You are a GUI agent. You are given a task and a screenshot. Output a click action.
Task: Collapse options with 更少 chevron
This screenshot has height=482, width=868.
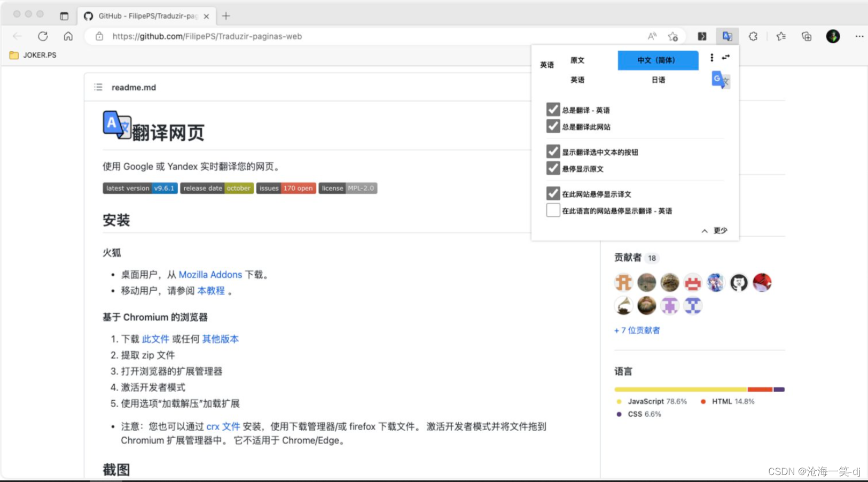tap(714, 231)
